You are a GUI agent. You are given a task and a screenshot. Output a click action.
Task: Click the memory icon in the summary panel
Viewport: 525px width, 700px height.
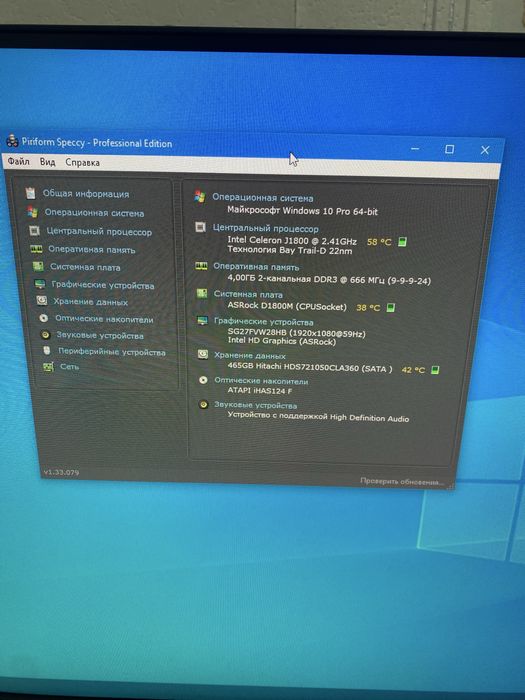coord(201,266)
